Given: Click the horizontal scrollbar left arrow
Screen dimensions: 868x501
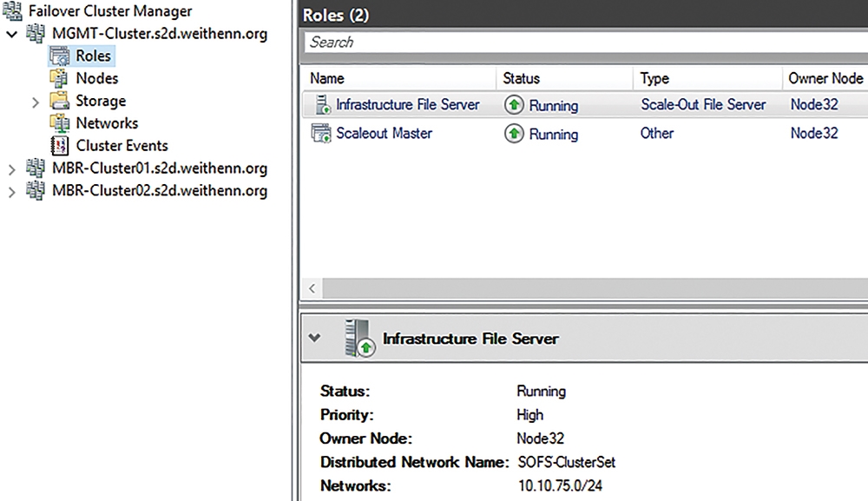Looking at the screenshot, I should point(312,288).
